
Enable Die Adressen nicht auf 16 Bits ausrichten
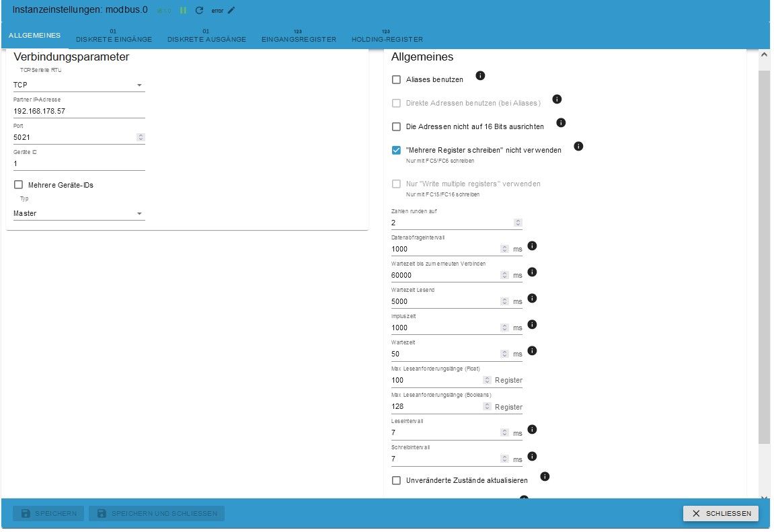396,127
